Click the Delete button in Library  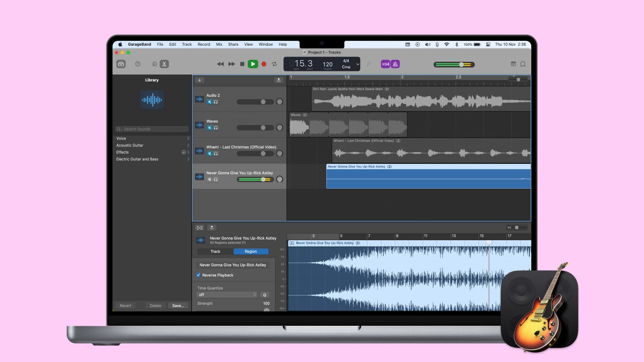click(155, 306)
